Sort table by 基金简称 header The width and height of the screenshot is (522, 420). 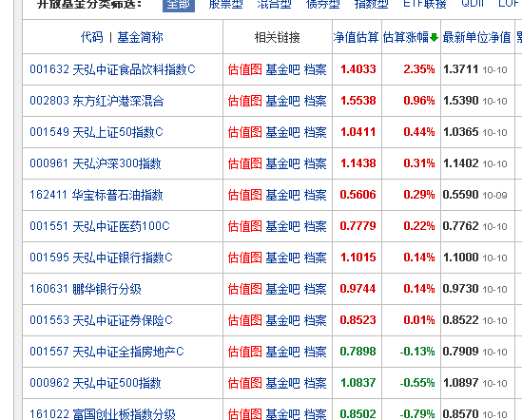click(x=140, y=37)
